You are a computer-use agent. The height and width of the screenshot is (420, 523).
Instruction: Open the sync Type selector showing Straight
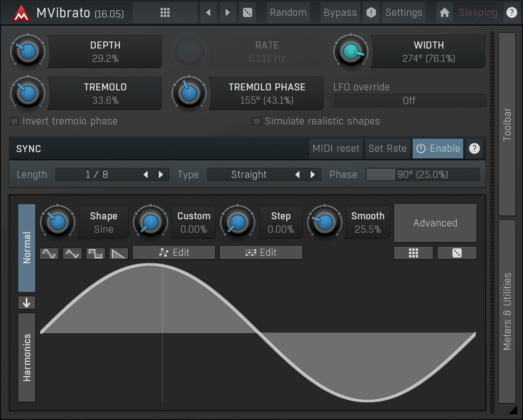pos(264,175)
